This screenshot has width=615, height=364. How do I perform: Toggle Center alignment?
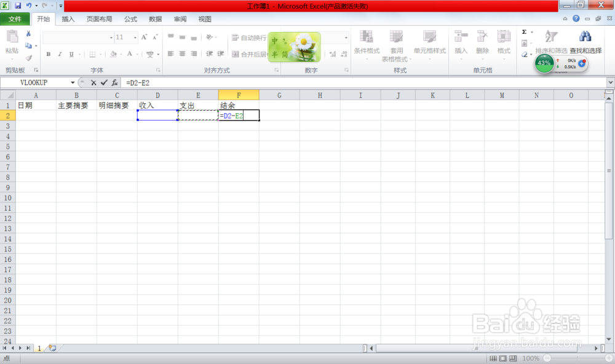(183, 53)
